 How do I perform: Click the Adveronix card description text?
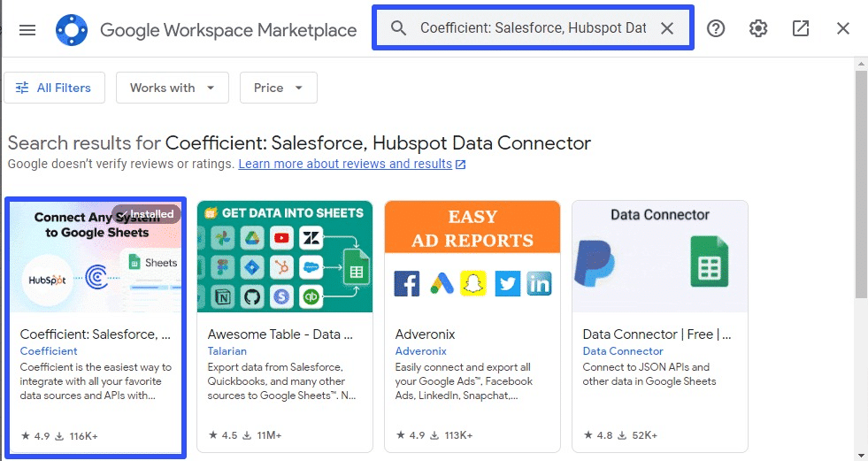tap(464, 381)
